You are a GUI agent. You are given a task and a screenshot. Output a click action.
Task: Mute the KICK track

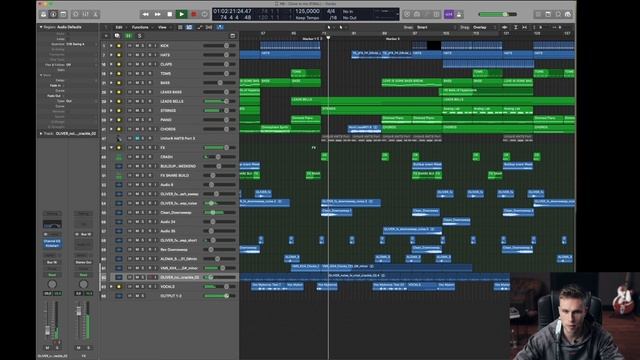(x=137, y=46)
